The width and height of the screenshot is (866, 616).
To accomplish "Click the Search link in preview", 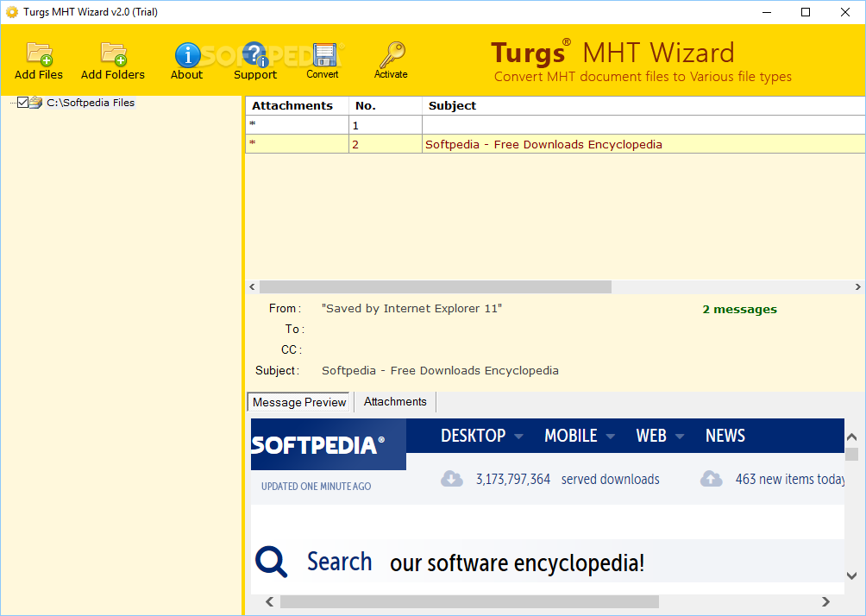I will 339,562.
